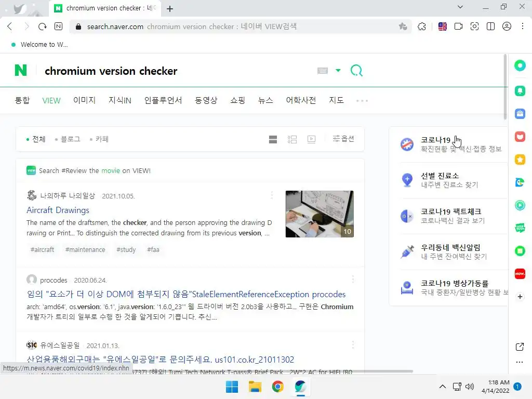532x399 pixels.
Task: Click the #maintenance hashtag
Action: pos(85,250)
